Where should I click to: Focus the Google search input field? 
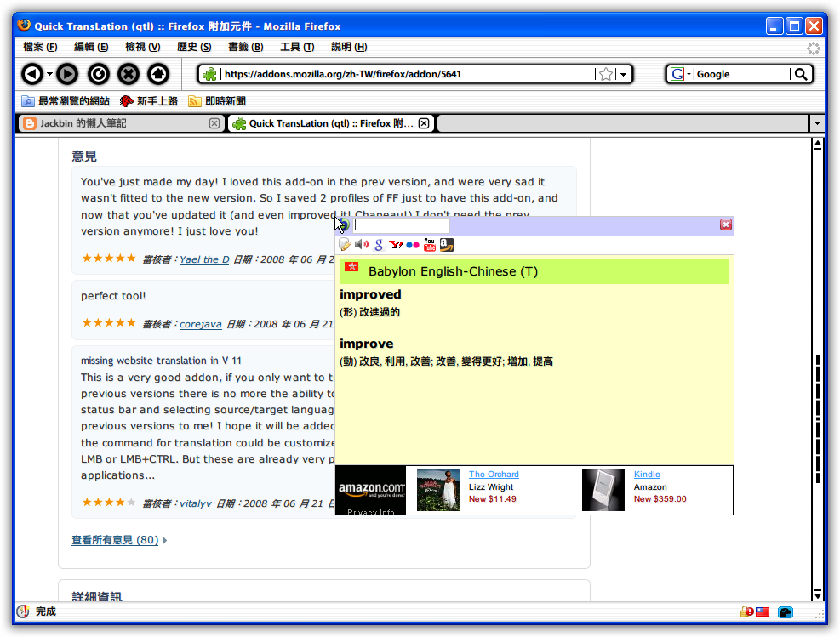click(742, 74)
